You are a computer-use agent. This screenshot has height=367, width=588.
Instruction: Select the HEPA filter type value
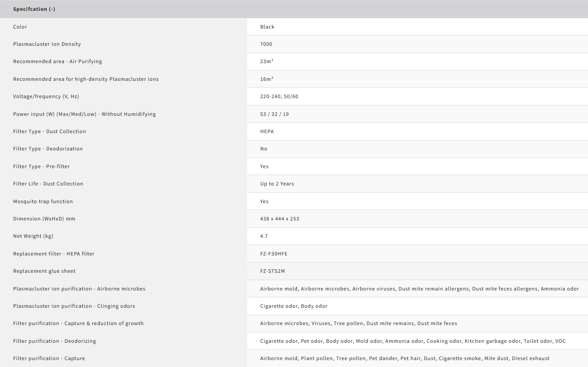point(267,131)
